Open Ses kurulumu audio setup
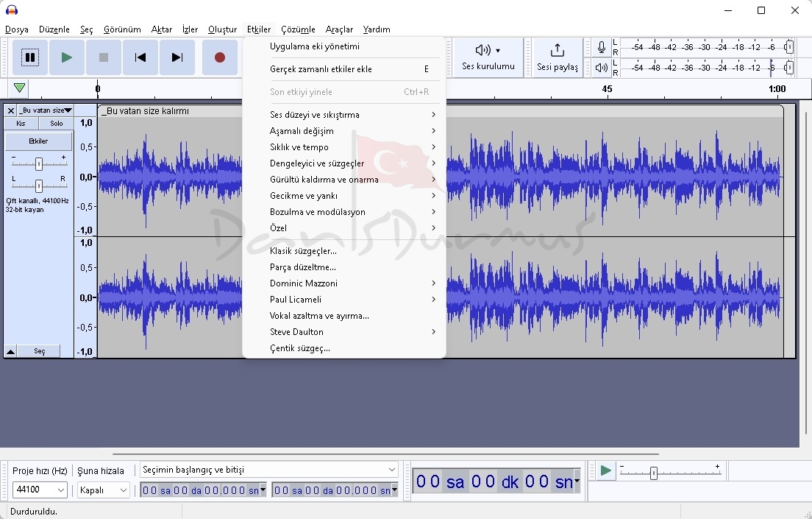 point(488,57)
